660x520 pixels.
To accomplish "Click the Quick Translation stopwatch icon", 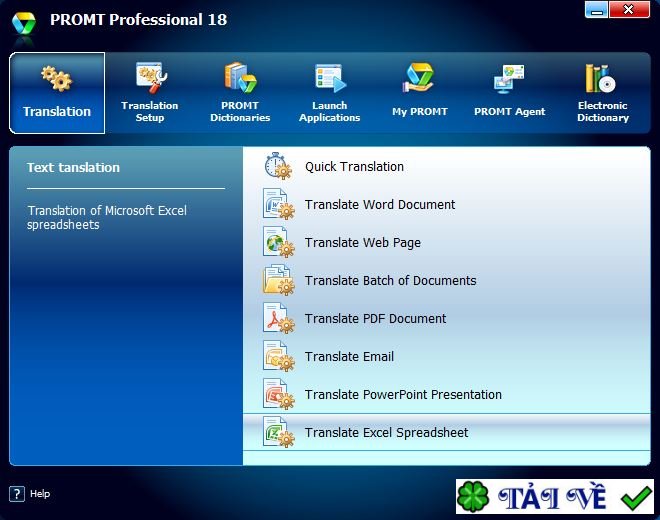I will pyautogui.click(x=278, y=166).
